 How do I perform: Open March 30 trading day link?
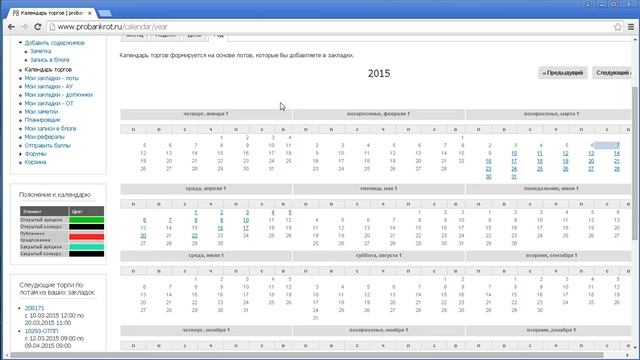(x=489, y=177)
